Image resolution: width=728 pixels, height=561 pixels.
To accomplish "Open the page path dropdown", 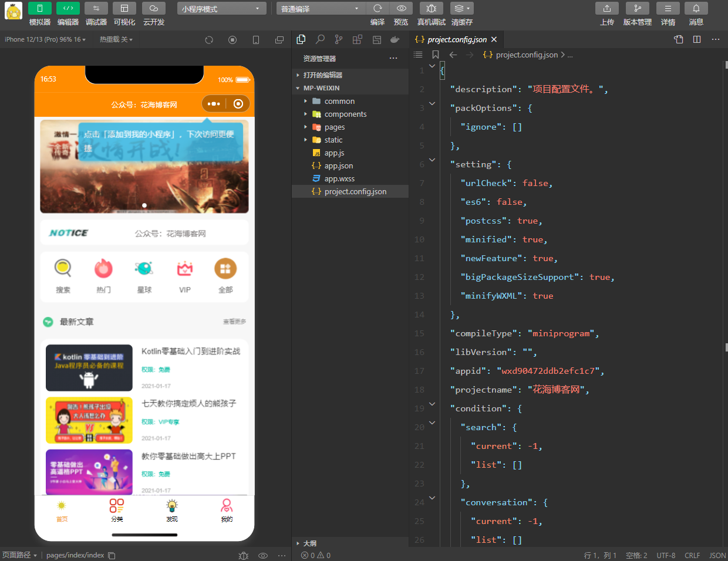I will [x=19, y=555].
